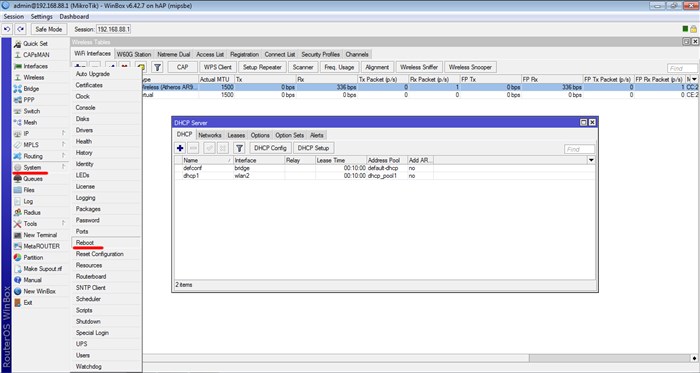Open New WinBox in sidebar
This screenshot has height=373, width=700.
pos(39,291)
